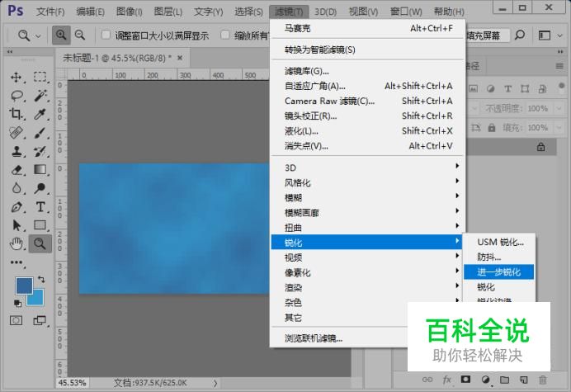571x392 pixels.
Task: Choose Sharpen More (进一步锐化) item
Action: pyautogui.click(x=499, y=272)
